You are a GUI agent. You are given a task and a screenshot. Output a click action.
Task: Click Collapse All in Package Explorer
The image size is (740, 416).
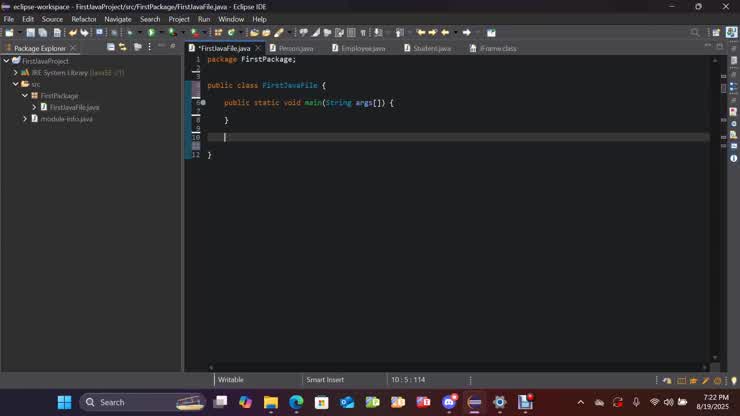[110, 47]
